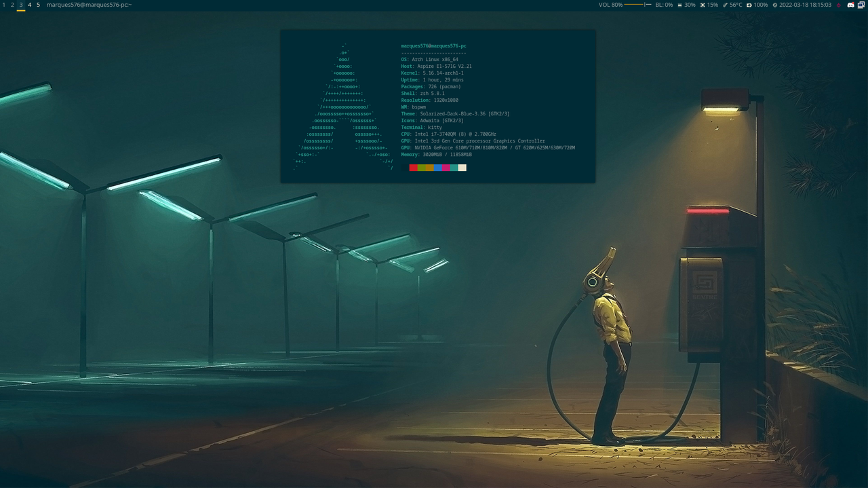Click the CPU: Intel i7-3740QM line

tap(448, 134)
